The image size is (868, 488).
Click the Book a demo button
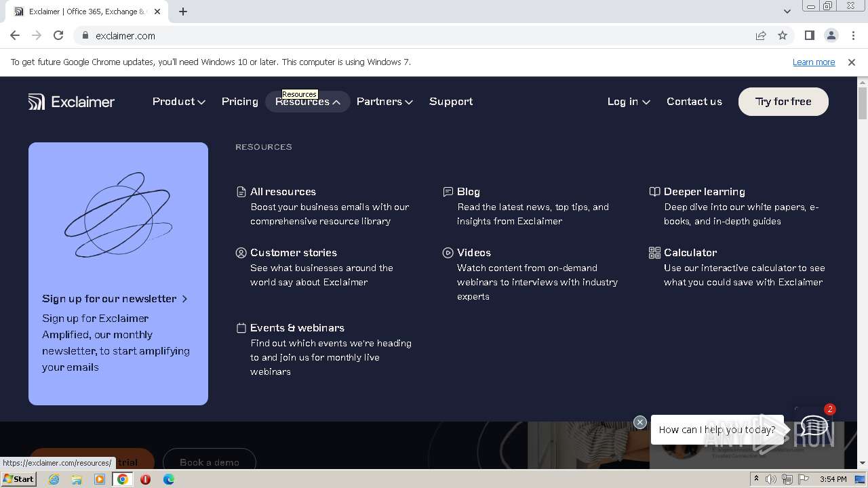(210, 462)
